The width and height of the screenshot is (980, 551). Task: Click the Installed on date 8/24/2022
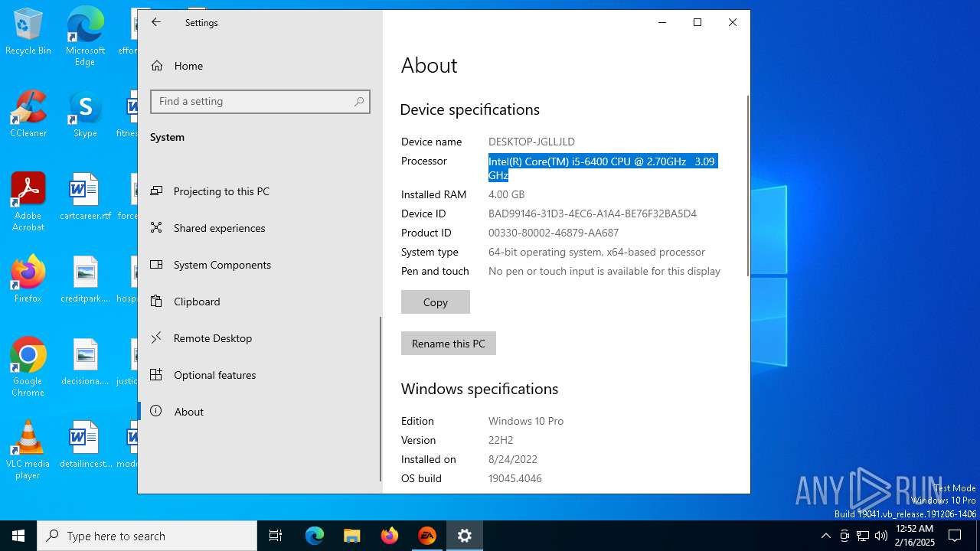513,459
